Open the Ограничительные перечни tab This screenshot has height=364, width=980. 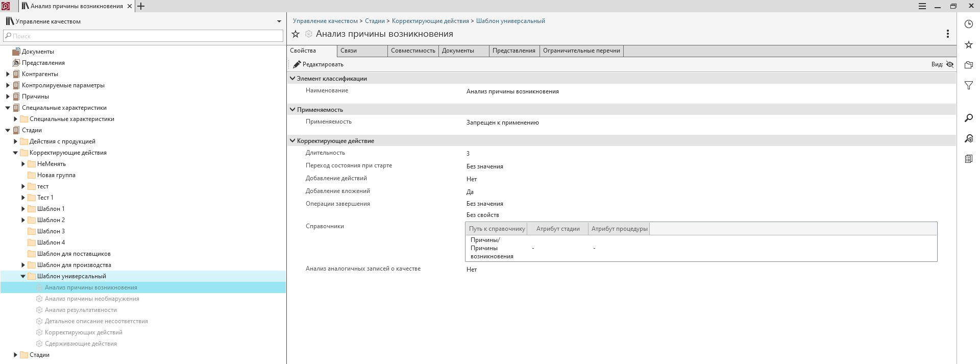pyautogui.click(x=581, y=51)
